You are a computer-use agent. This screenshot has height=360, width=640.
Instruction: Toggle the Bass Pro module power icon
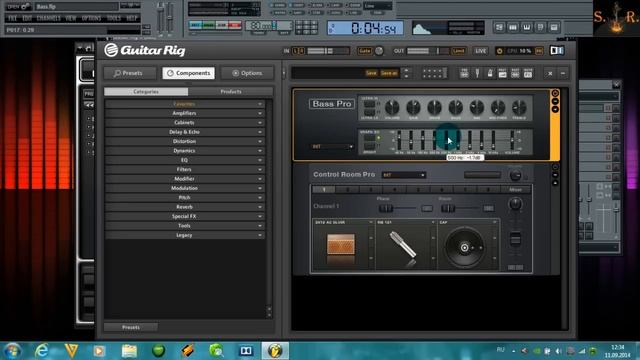[x=555, y=93]
